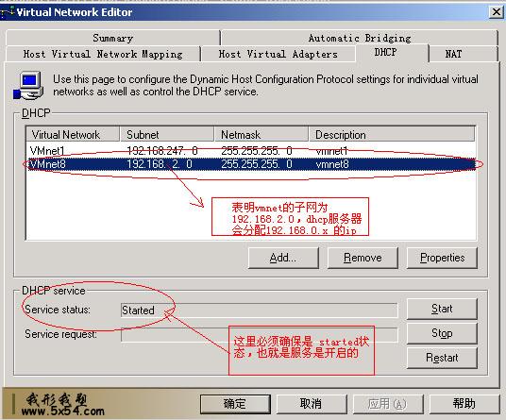This screenshot has height=420, width=506.
Task: Click the Virtual Network Editor title bar icon
Action: point(8,12)
